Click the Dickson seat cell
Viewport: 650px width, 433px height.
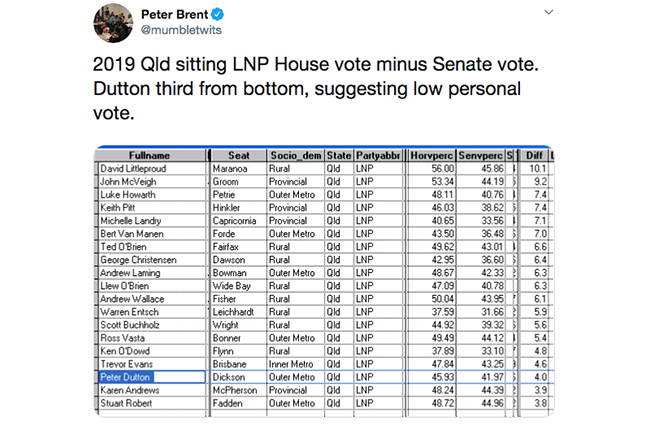pyautogui.click(x=238, y=377)
